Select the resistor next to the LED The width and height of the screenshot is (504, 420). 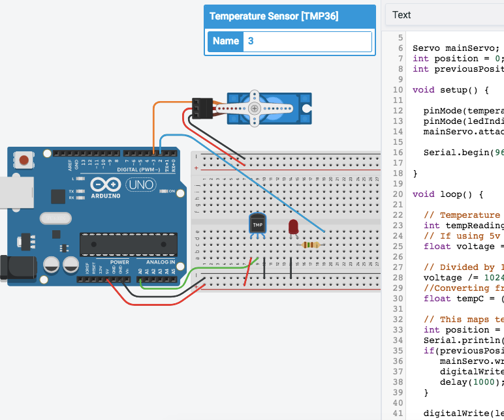[x=311, y=245]
